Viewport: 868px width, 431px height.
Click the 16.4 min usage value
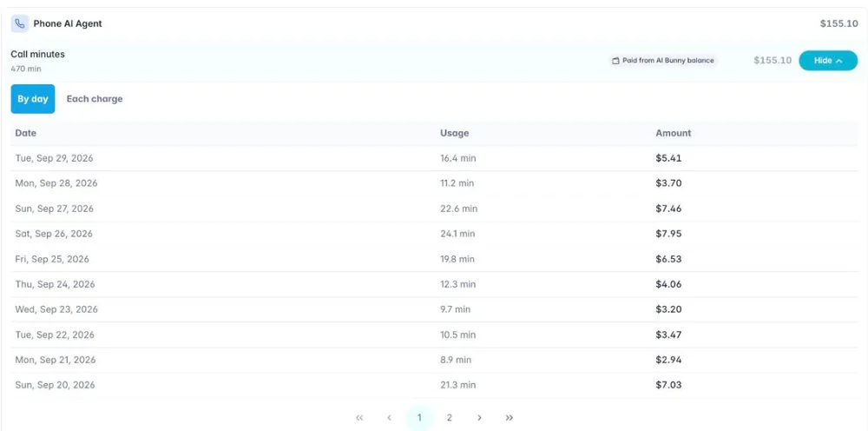point(457,158)
